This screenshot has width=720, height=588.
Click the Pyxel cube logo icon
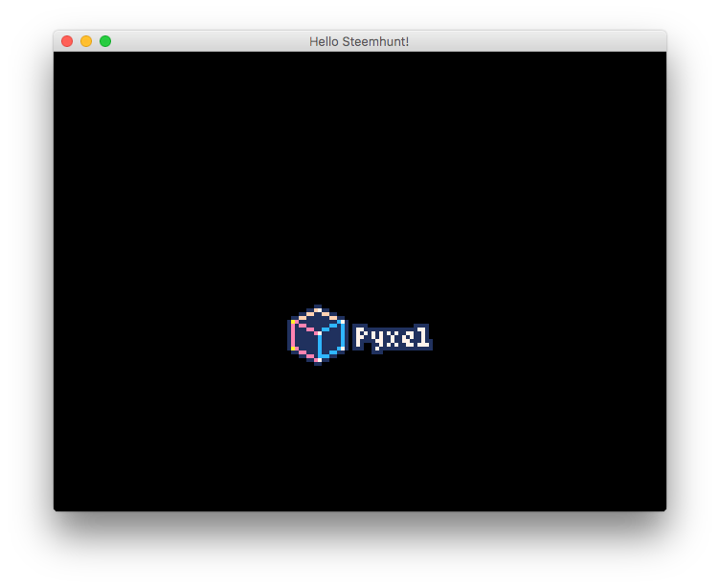(318, 335)
